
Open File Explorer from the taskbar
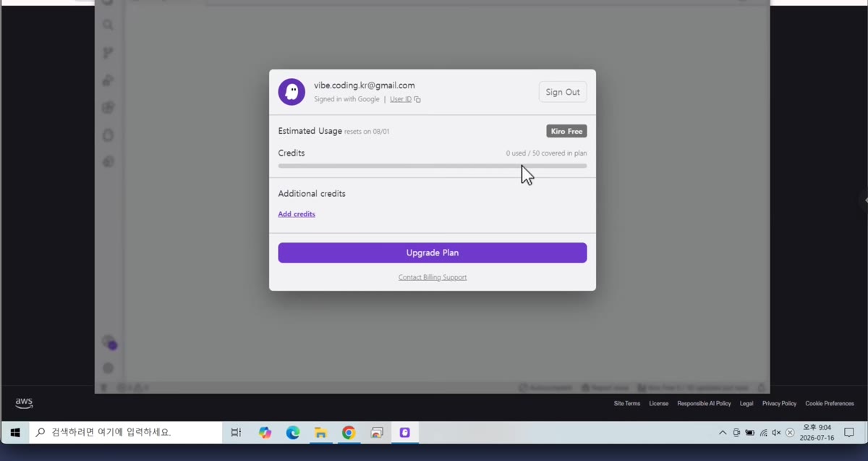pyautogui.click(x=320, y=433)
